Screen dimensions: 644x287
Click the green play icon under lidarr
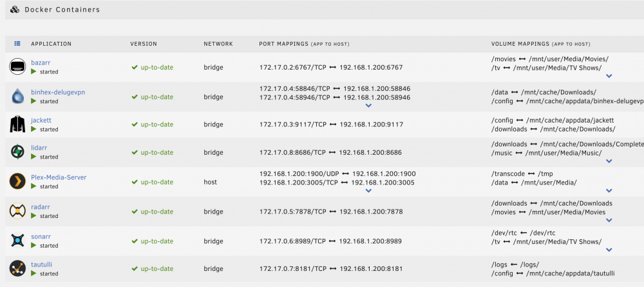[34, 157]
